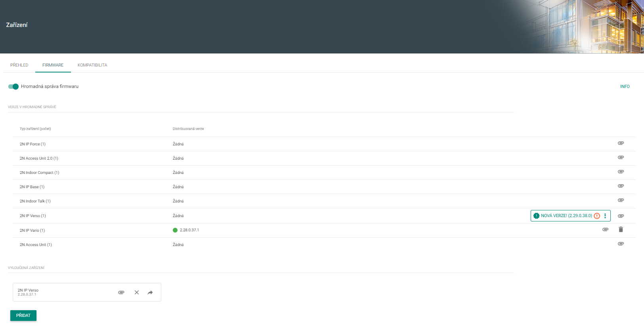Click Vyloučená zařízení section heading
Image resolution: width=644 pixels, height=330 pixels.
click(26, 268)
